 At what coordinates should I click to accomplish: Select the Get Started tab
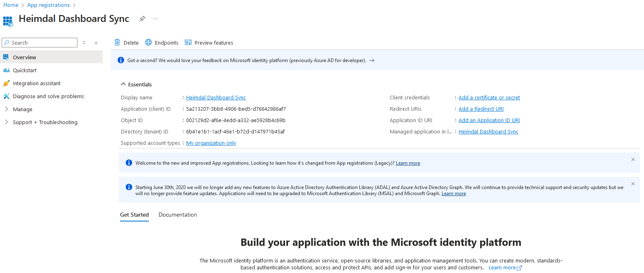click(x=134, y=215)
